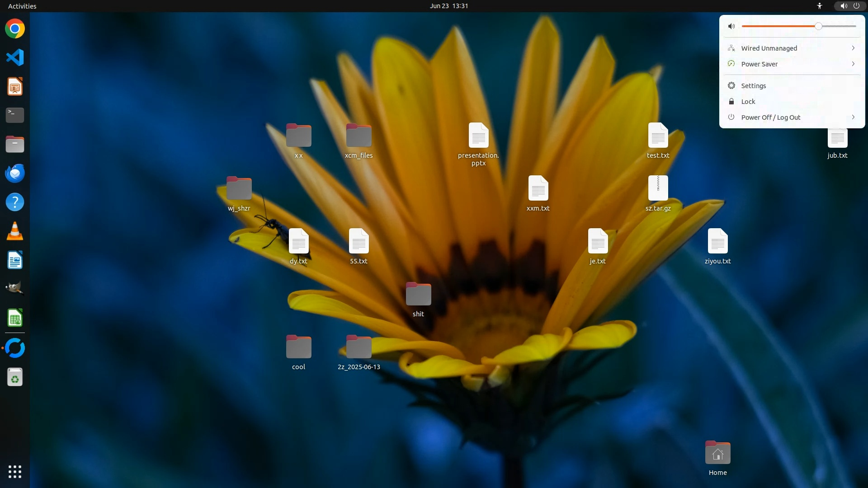Image resolution: width=868 pixels, height=488 pixels.
Task: Launch Visual Studio Code from dock
Action: pos(15,57)
